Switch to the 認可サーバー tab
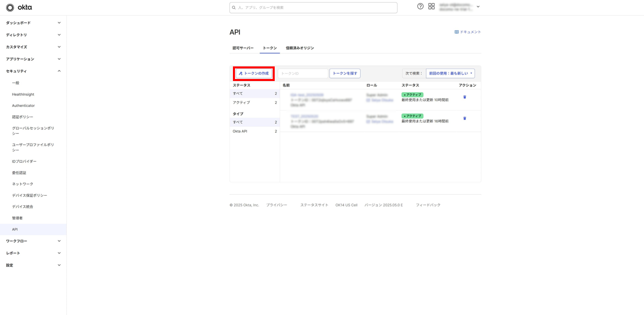Screen dimensions: 644x315 pyautogui.click(x=243, y=48)
